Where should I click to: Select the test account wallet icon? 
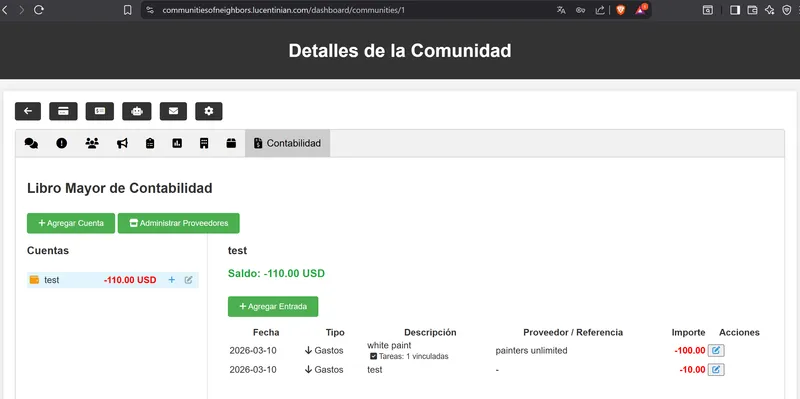[x=34, y=280]
